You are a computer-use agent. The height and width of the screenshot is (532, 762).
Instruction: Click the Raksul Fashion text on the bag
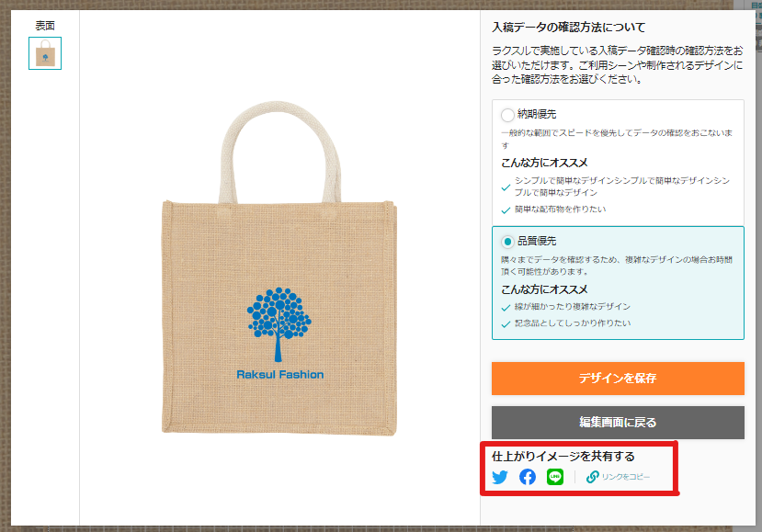(x=280, y=375)
